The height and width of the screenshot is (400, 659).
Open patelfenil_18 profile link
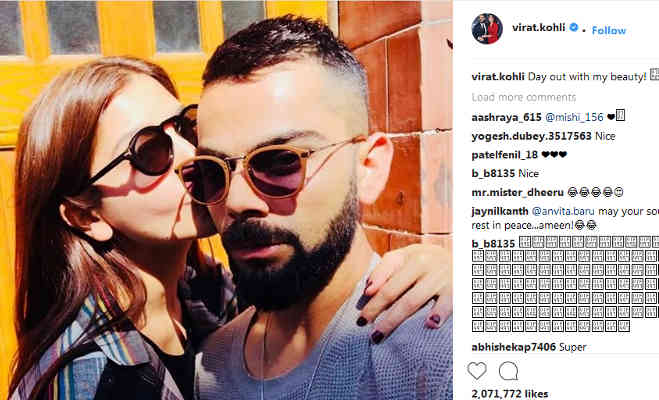click(x=505, y=155)
